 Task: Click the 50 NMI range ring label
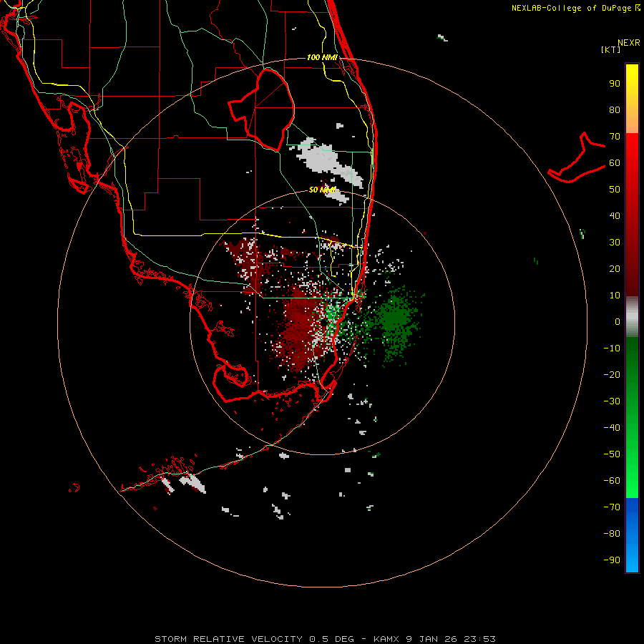click(x=322, y=190)
